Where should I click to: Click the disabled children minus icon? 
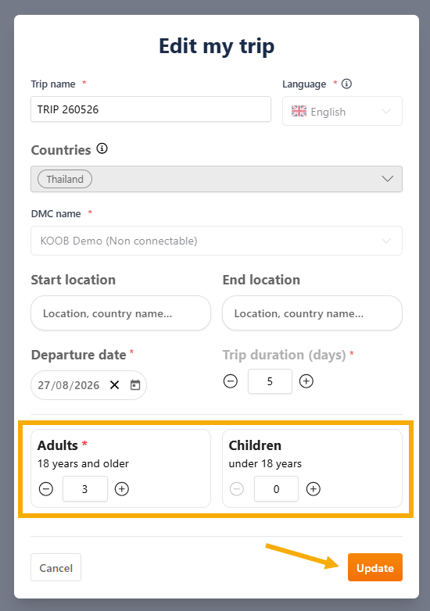(x=237, y=489)
